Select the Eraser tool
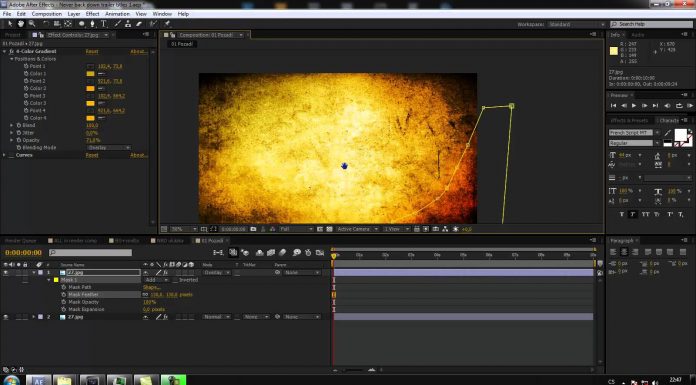The height and width of the screenshot is (385, 696). point(139,24)
